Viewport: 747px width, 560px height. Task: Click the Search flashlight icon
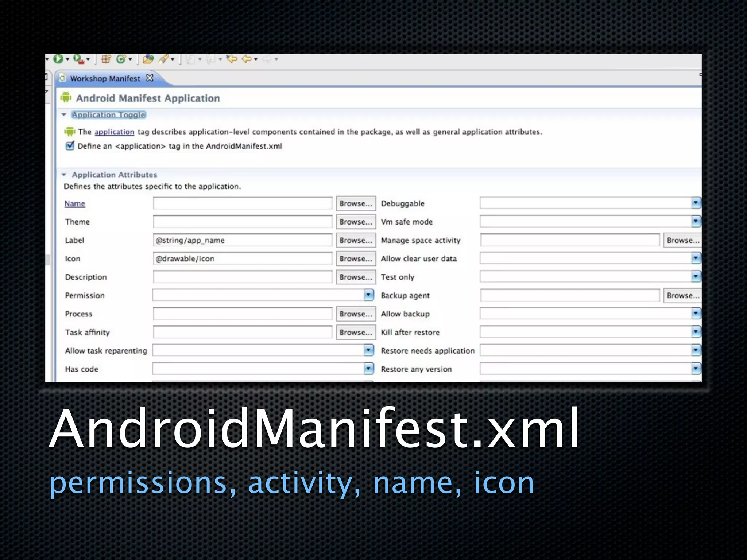coord(164,59)
